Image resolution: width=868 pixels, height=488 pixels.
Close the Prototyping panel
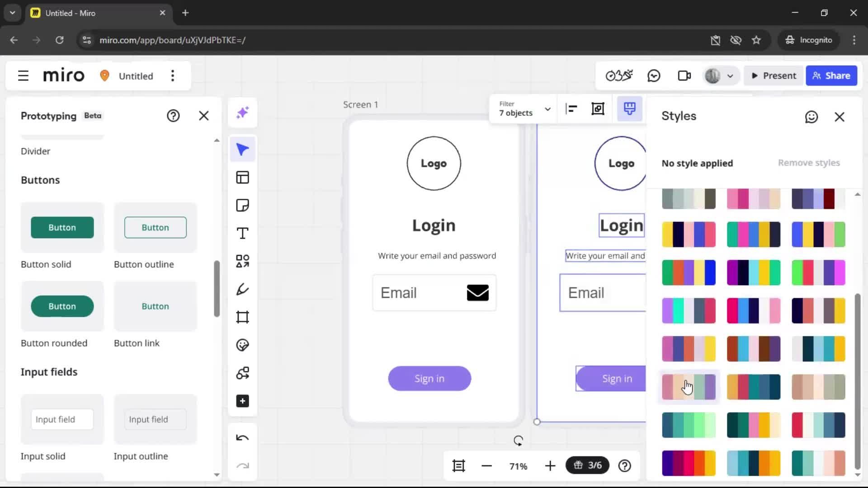coord(204,116)
